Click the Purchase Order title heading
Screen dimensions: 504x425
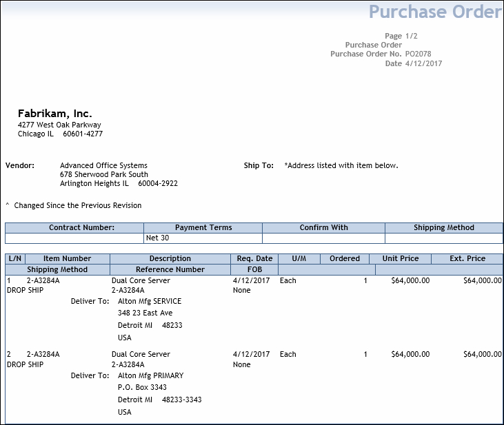435,12
